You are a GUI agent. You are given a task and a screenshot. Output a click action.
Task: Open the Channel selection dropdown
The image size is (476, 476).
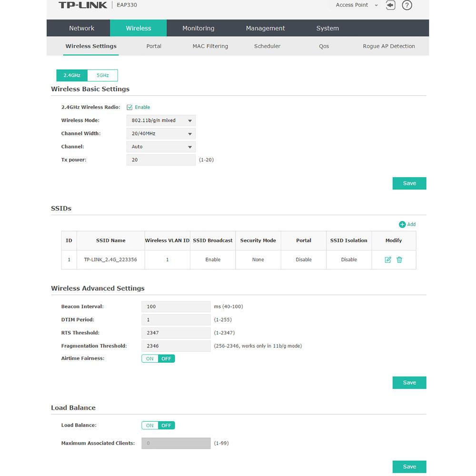161,147
